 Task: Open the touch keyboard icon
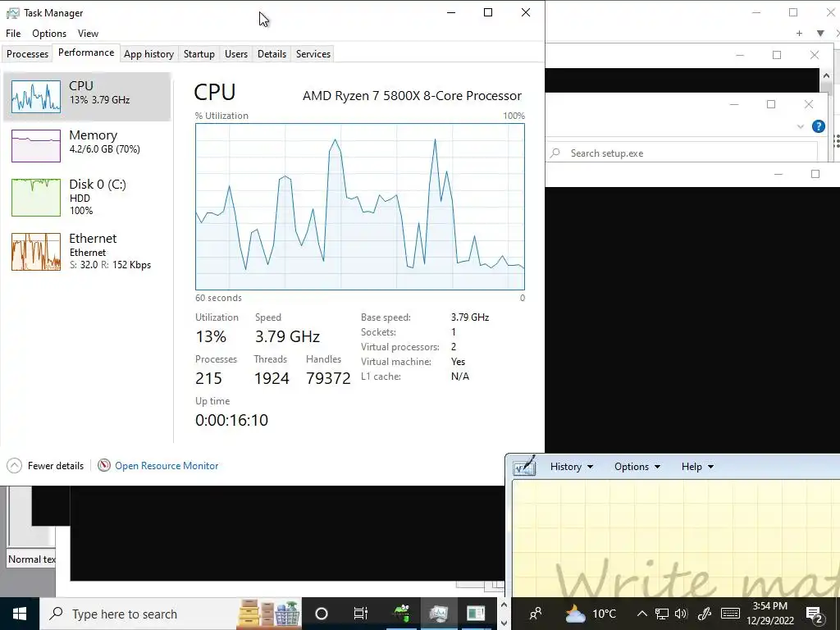coord(730,614)
